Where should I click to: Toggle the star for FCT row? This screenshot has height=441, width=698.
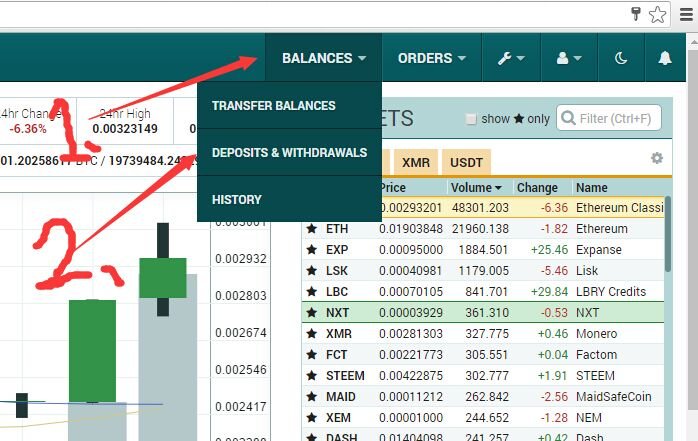click(312, 355)
